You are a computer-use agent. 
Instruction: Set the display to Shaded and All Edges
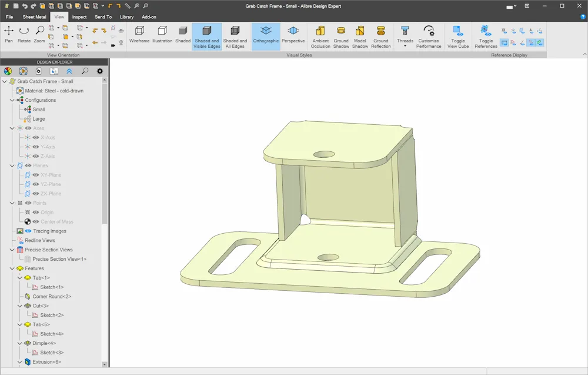point(235,36)
